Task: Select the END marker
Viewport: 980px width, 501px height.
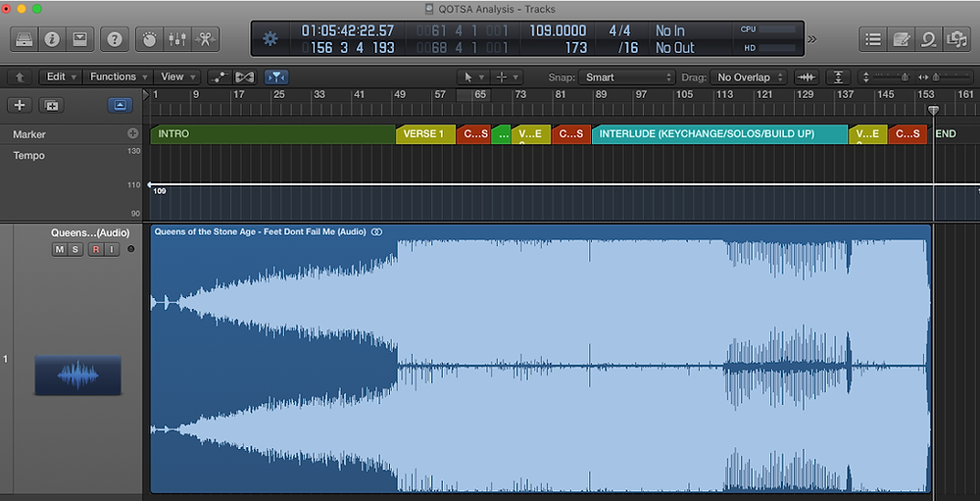Action: 945,134
